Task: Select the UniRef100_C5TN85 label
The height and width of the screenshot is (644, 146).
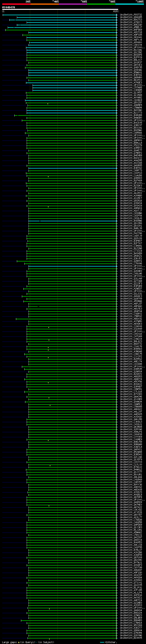Action: 131,87
